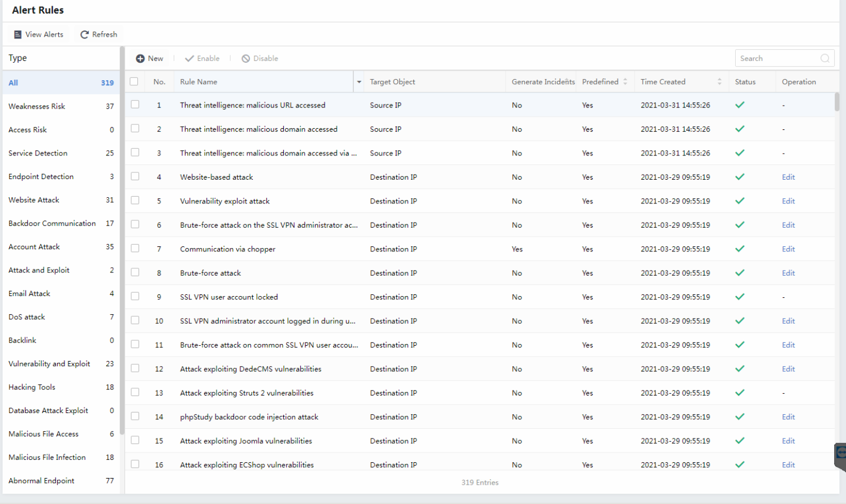This screenshot has width=846, height=504.
Task: Edit the phpStudy backdoor code injection rule
Action: pos(788,417)
